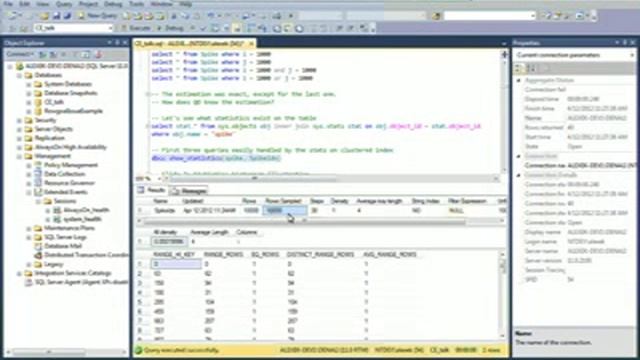Click the Connect button in Object Explorer

[x=19, y=54]
